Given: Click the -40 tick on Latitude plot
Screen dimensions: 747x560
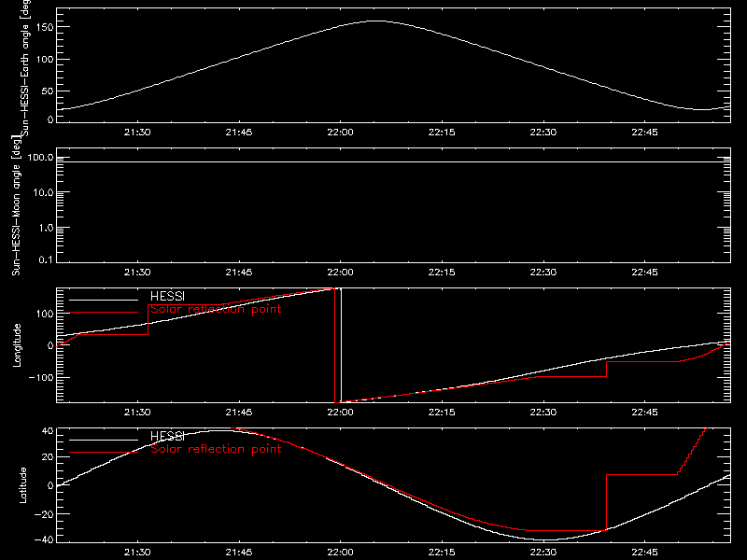Looking at the screenshot, I should point(44,540).
